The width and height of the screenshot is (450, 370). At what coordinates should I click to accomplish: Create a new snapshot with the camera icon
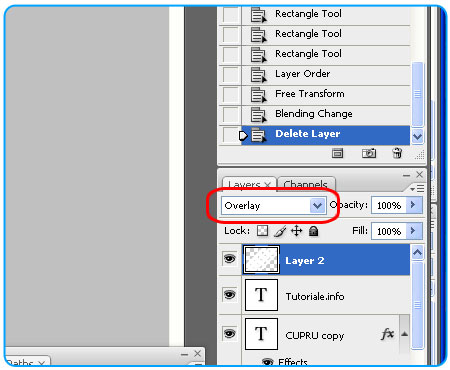coord(369,153)
